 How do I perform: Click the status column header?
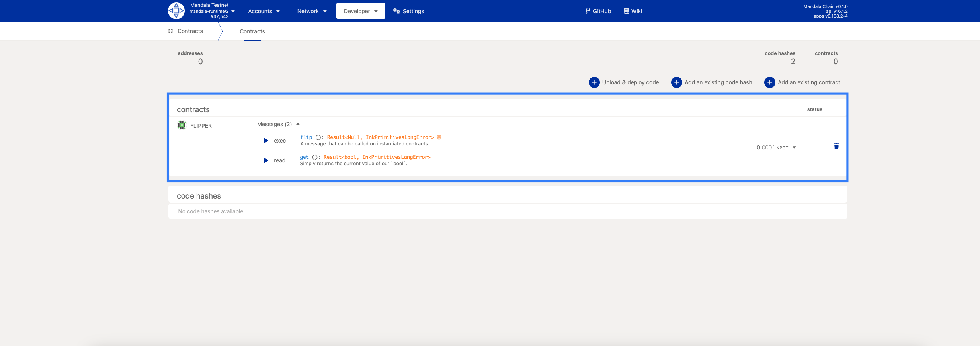(x=814, y=109)
